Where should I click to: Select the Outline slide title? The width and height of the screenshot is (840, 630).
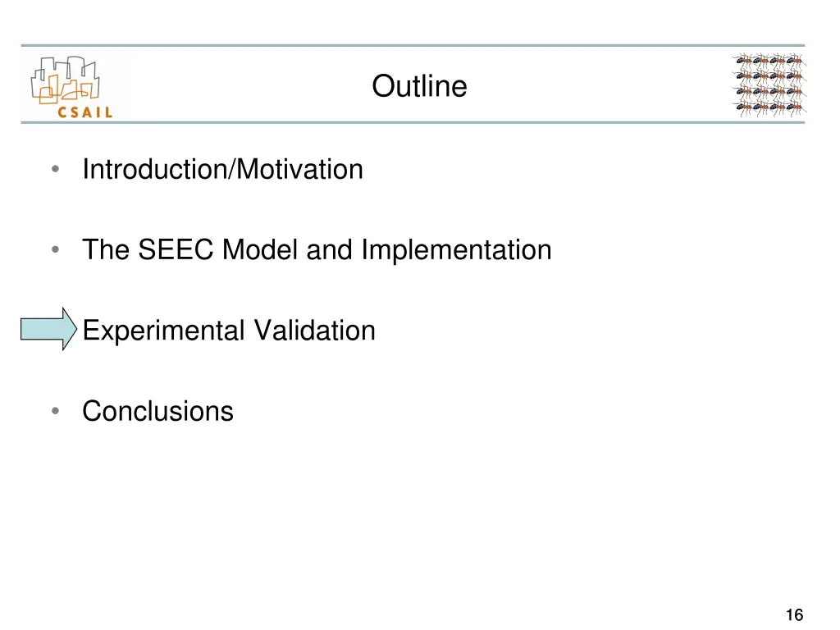(419, 85)
